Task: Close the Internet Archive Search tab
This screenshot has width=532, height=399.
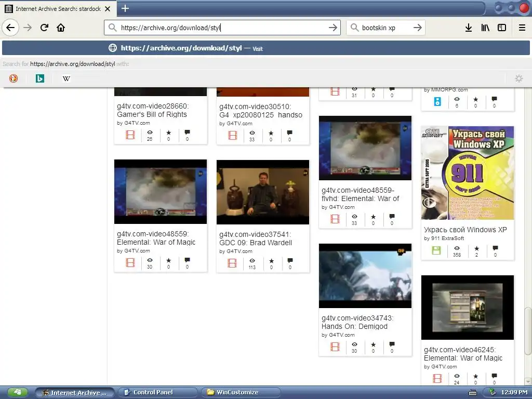Action: pyautogui.click(x=108, y=9)
